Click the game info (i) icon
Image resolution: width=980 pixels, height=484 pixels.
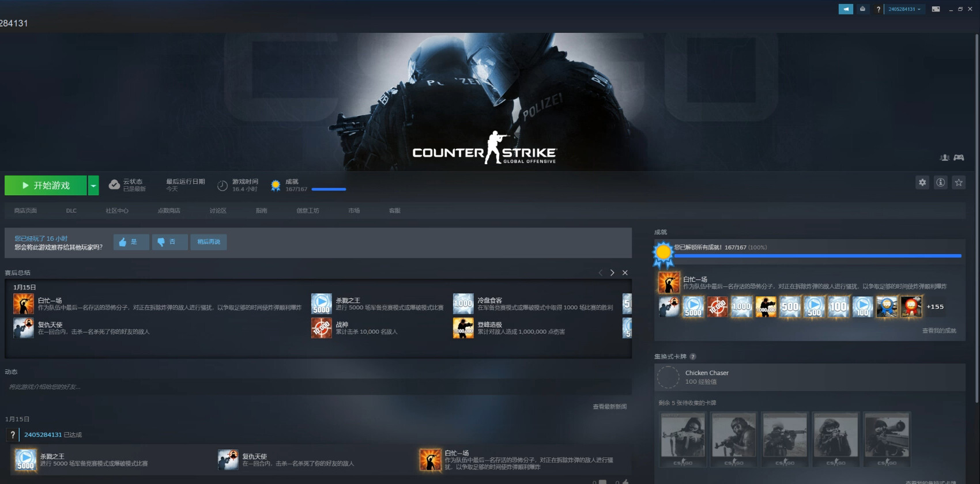[x=940, y=183]
